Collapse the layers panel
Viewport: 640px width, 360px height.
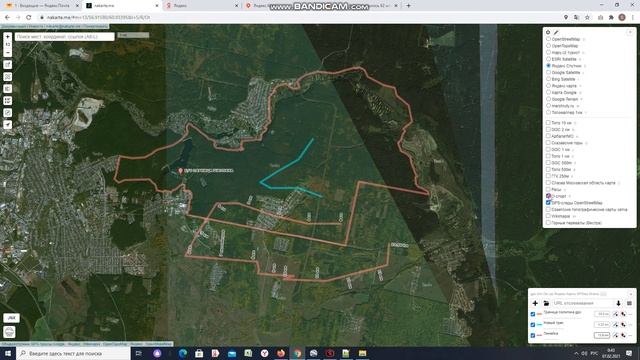(x=631, y=32)
